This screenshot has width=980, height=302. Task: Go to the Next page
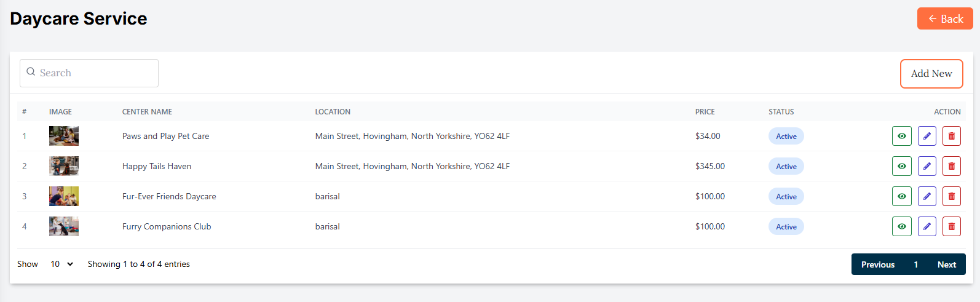pos(946,264)
